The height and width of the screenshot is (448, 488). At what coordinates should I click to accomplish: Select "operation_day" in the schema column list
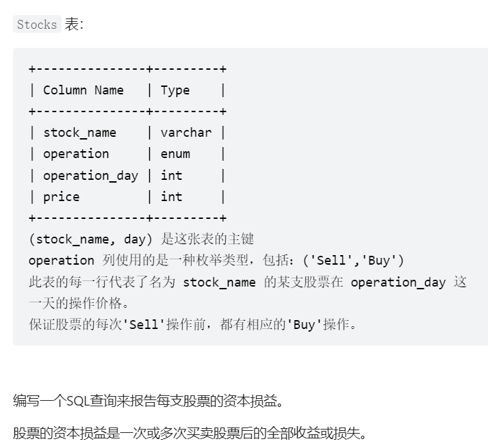click(x=90, y=176)
